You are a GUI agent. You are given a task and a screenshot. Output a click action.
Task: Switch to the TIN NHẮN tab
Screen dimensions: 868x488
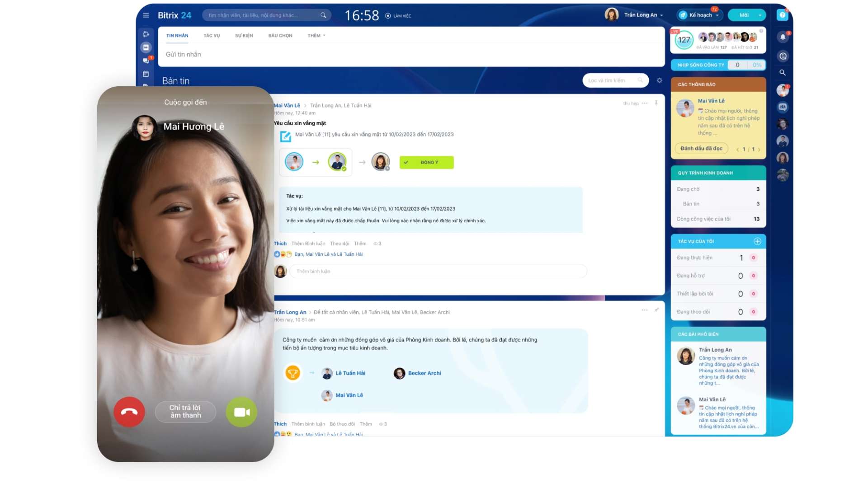tap(177, 36)
